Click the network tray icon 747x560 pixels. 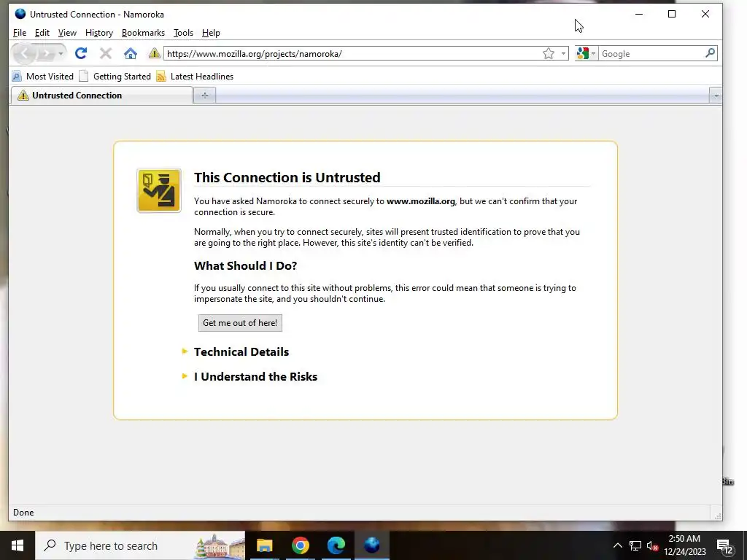coord(635,545)
